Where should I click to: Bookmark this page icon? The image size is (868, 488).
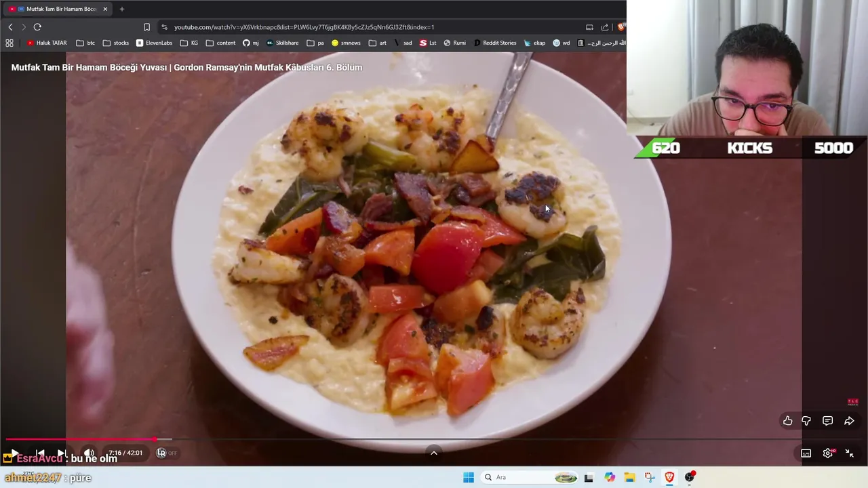[x=146, y=27]
